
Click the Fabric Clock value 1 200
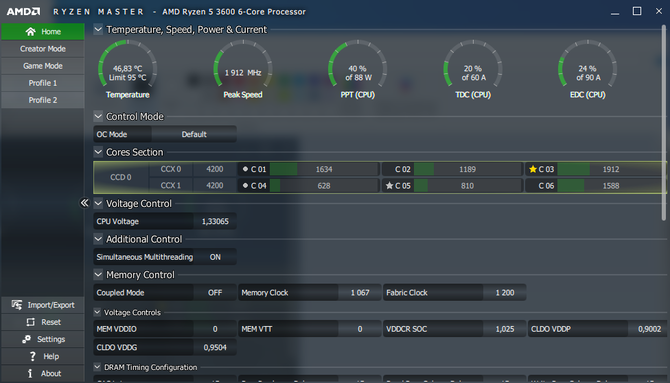pyautogui.click(x=505, y=293)
